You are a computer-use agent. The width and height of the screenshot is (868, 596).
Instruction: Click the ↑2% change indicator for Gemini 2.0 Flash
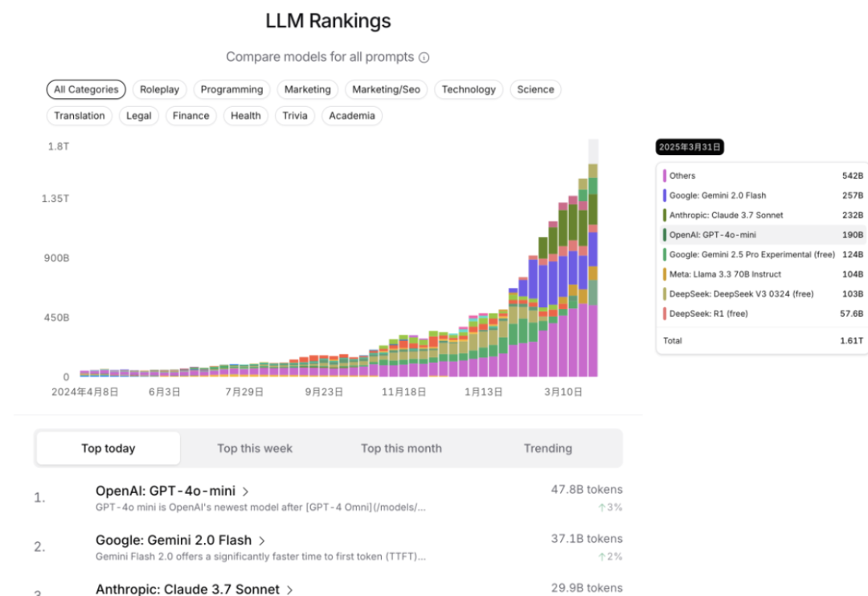[x=610, y=557]
